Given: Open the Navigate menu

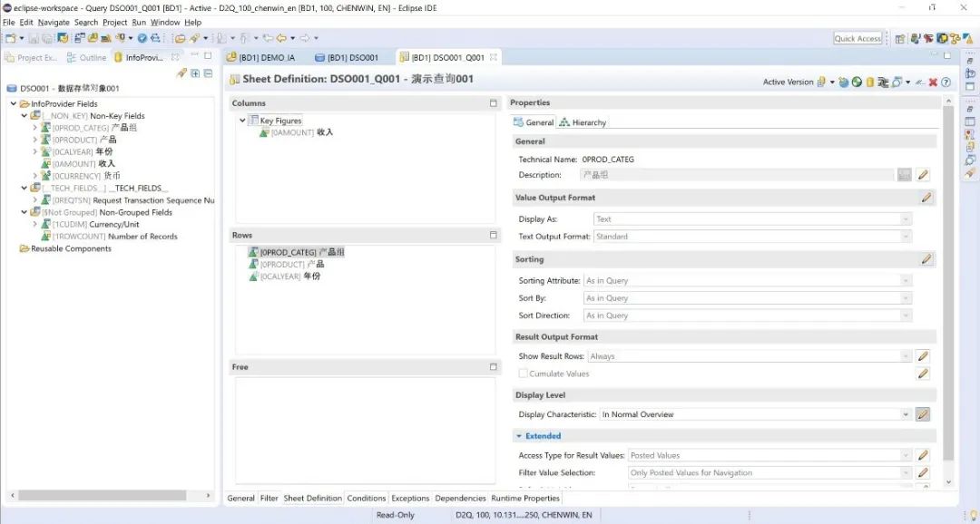Looking at the screenshot, I should (x=54, y=22).
